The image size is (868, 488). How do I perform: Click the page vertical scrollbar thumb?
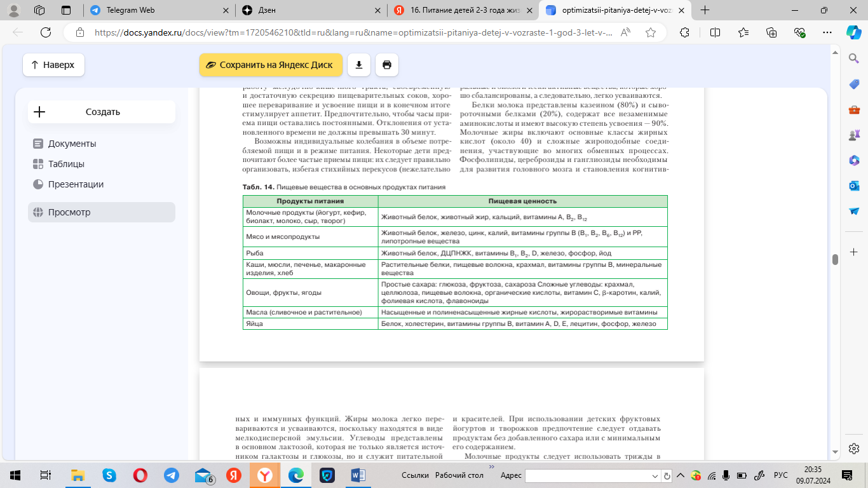pyautogui.click(x=835, y=259)
